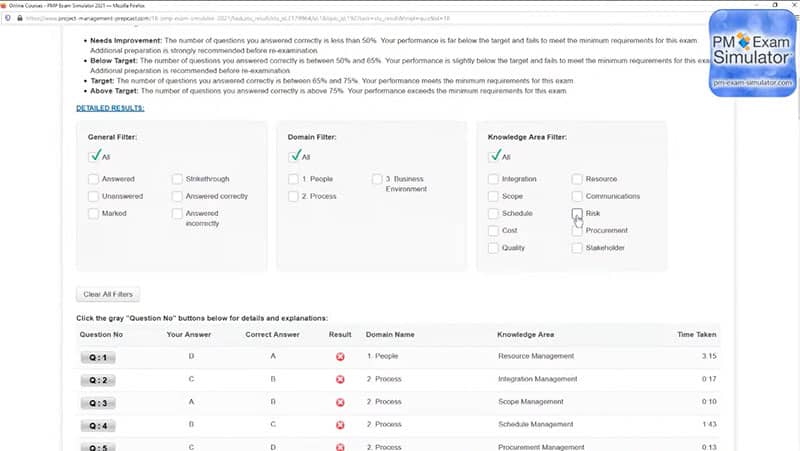
Task: Select the Communications knowledge area checkbox
Action: tap(577, 196)
